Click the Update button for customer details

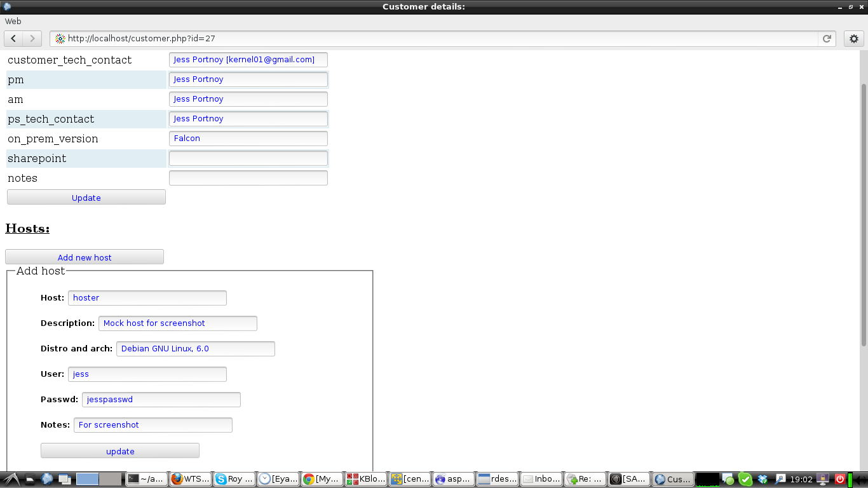tap(86, 198)
